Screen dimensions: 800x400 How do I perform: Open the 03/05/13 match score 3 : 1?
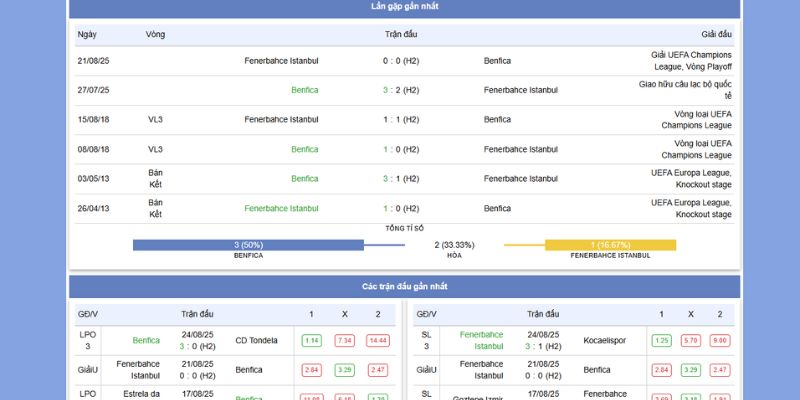click(400, 179)
